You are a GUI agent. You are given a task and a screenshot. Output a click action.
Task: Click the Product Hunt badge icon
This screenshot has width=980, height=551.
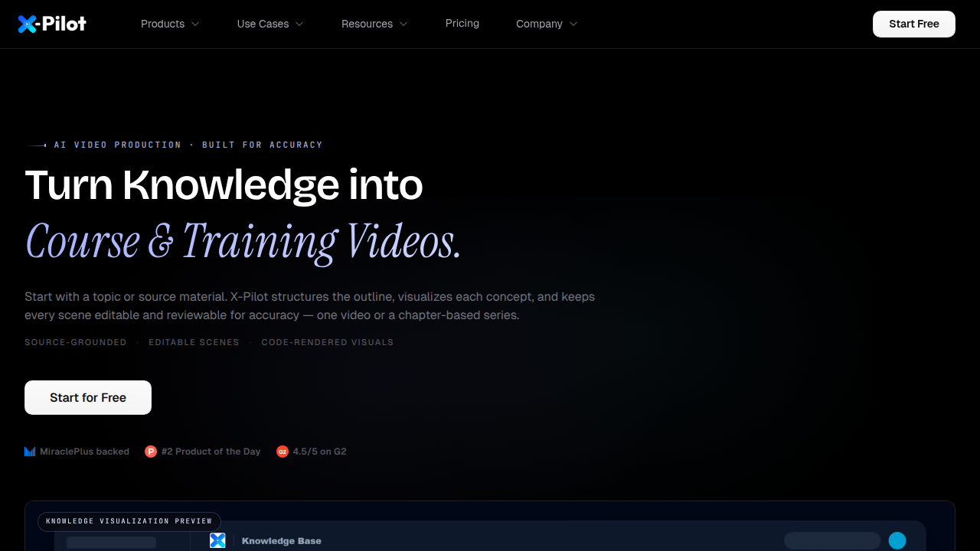pyautogui.click(x=151, y=452)
